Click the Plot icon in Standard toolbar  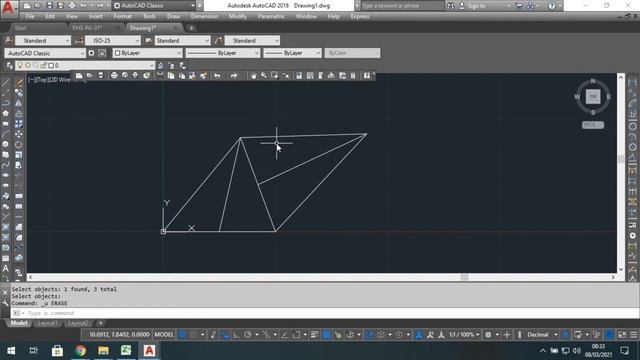[114, 76]
